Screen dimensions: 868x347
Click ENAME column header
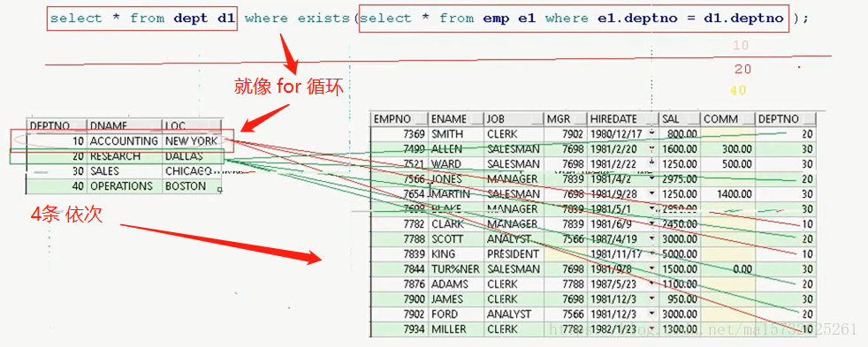click(x=456, y=119)
